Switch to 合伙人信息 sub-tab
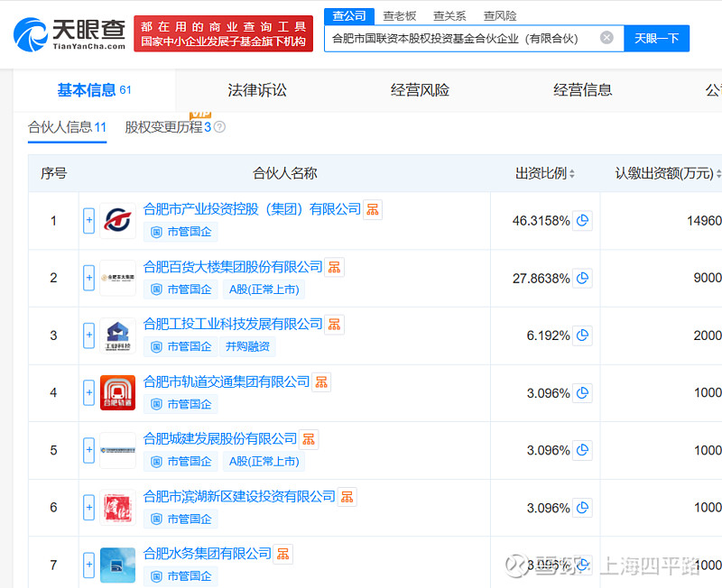Screen dimensions: 722x588 click(x=67, y=127)
